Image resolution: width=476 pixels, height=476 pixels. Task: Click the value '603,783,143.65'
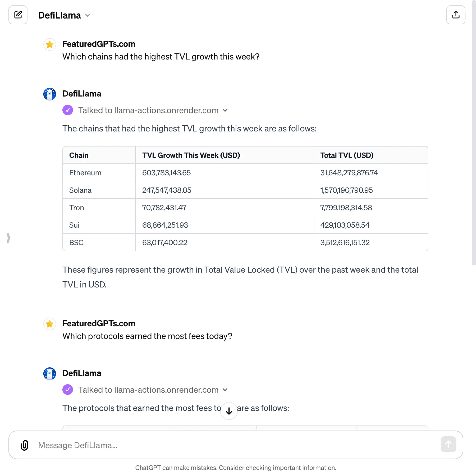167,173
